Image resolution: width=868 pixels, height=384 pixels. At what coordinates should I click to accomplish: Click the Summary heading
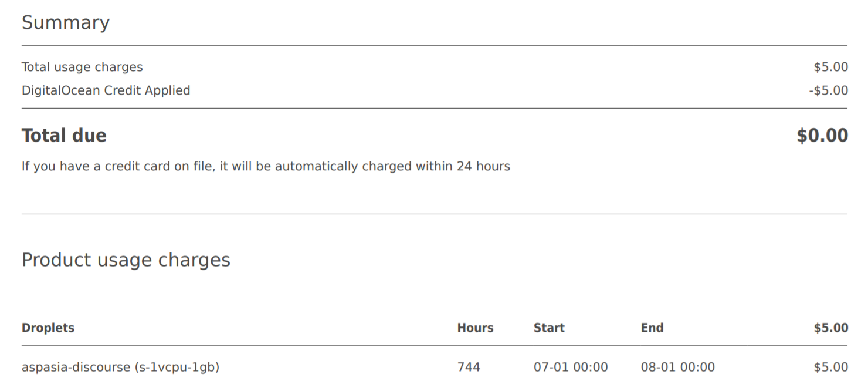point(66,23)
